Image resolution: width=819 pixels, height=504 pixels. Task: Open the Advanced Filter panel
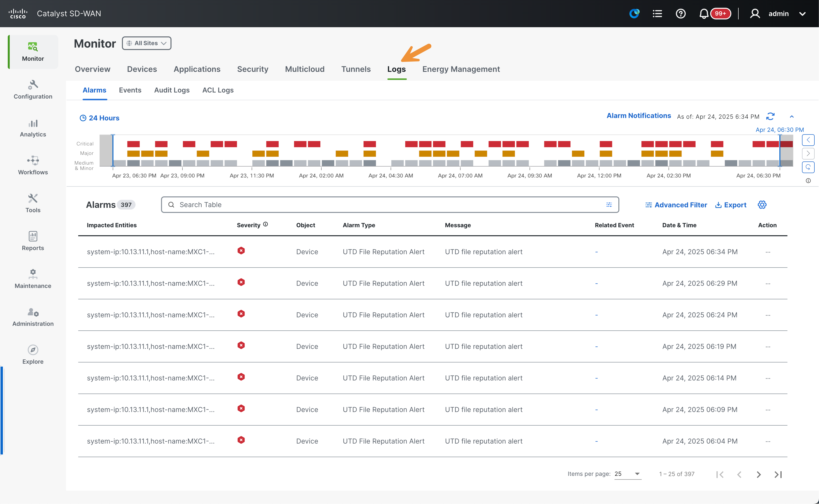[x=676, y=205]
